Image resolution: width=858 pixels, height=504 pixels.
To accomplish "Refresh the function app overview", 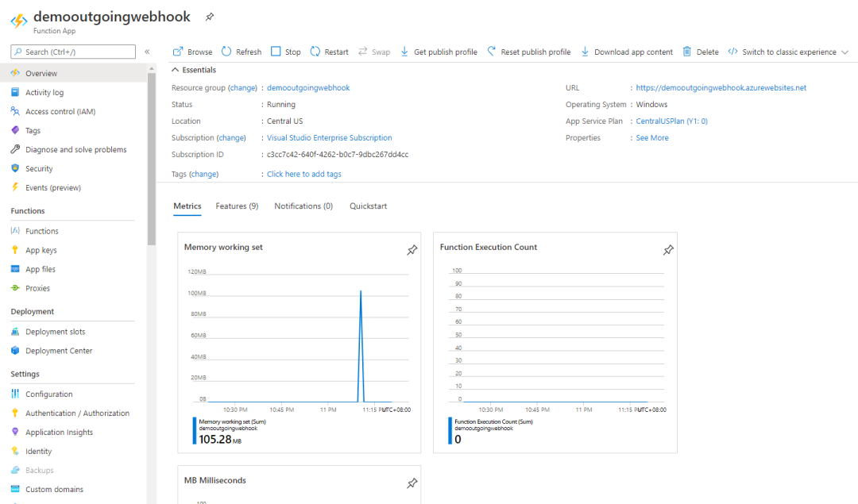I will click(242, 52).
